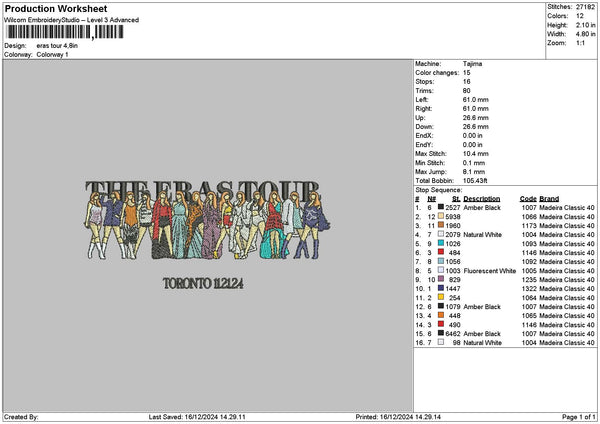Viewport: 600px width, 424px height.
Task: Click the Colors value '12'
Action: click(580, 16)
